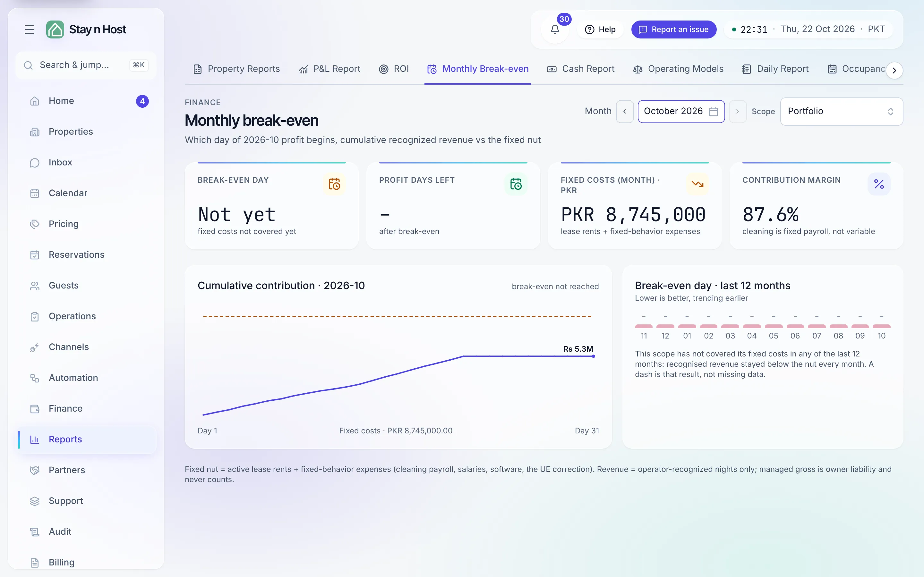Viewport: 924px width, 577px height.
Task: Open the Help button
Action: tap(600, 29)
